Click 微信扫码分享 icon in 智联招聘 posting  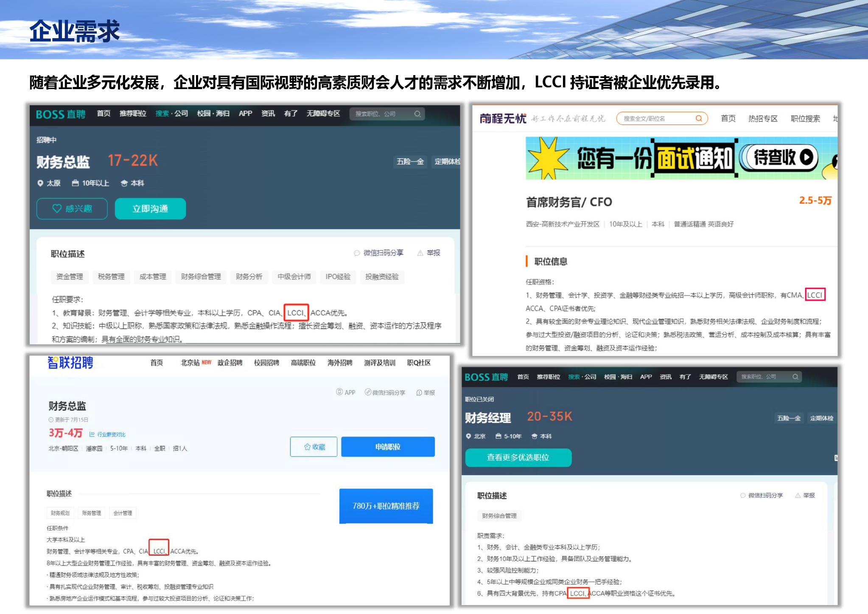(x=368, y=392)
